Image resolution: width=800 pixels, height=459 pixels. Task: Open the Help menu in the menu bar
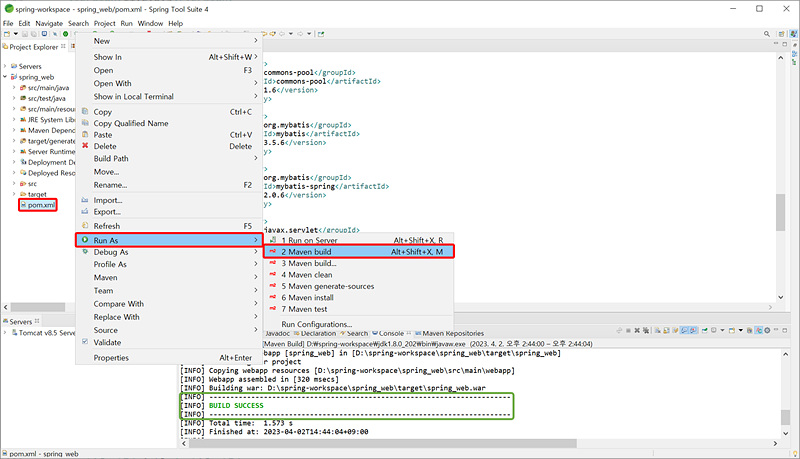176,23
